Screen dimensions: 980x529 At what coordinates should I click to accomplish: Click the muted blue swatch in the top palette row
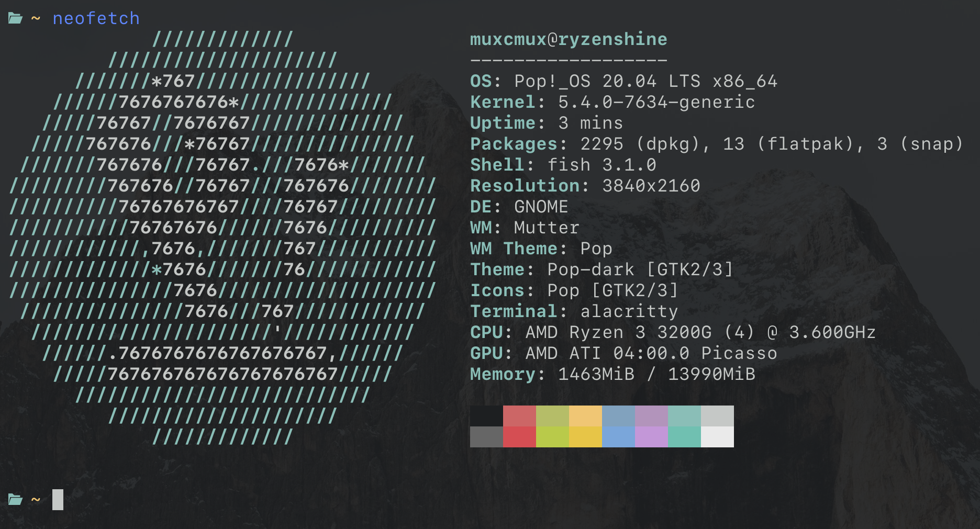pyautogui.click(x=618, y=416)
